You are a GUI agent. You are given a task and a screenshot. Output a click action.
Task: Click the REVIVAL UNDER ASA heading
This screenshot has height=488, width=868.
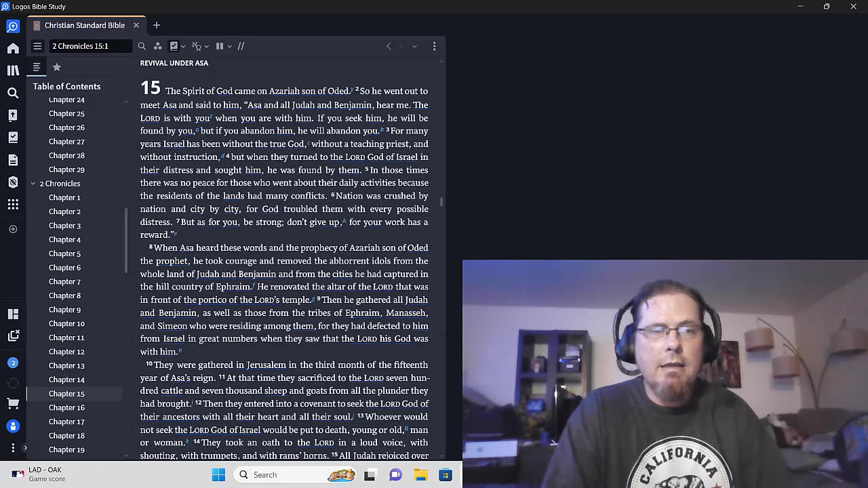coord(174,63)
